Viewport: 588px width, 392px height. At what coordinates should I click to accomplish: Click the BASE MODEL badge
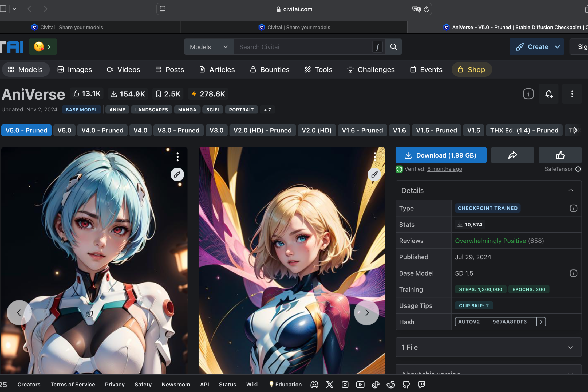click(x=81, y=110)
